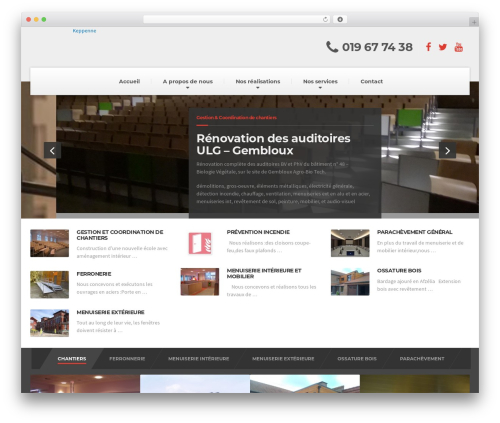The height and width of the screenshot is (423, 500).
Task: Open Rénovation des auditoires ULG – Gembloux title
Action: tap(273, 144)
